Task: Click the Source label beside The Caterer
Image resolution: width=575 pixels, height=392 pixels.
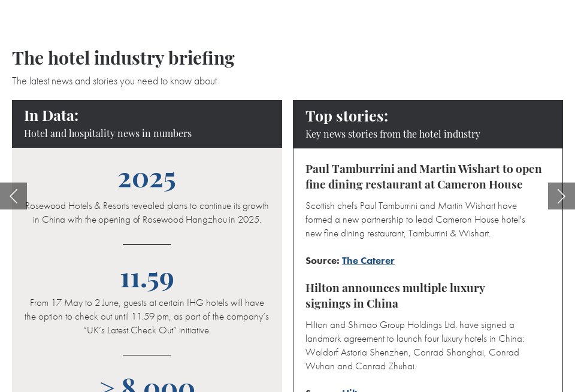Action: pos(322,260)
